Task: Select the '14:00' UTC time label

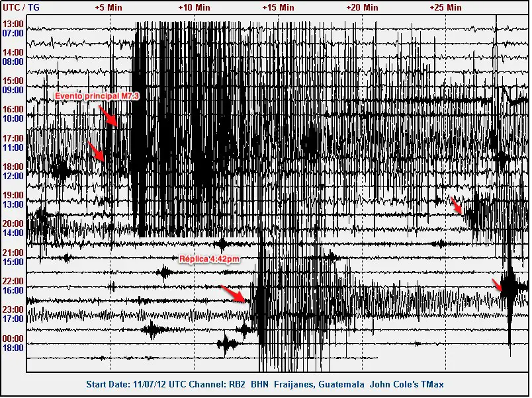Action: coord(13,52)
